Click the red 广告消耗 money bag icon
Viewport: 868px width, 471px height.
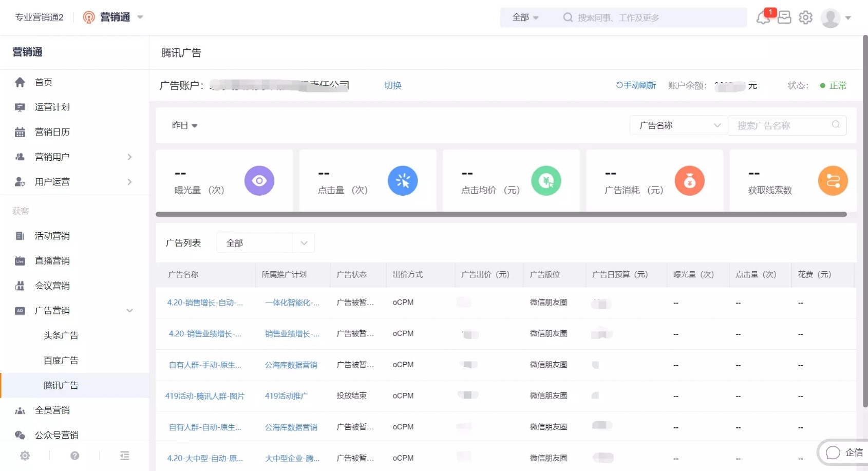[689, 181]
